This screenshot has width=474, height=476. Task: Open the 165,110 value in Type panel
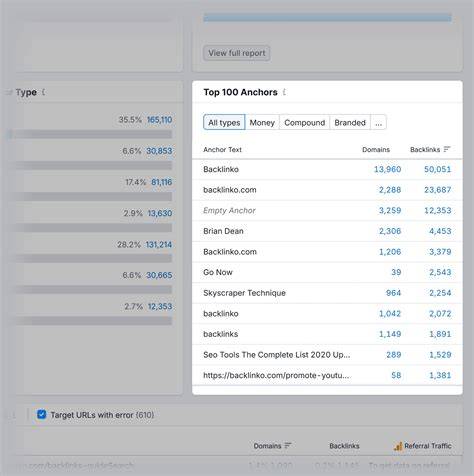pyautogui.click(x=159, y=120)
